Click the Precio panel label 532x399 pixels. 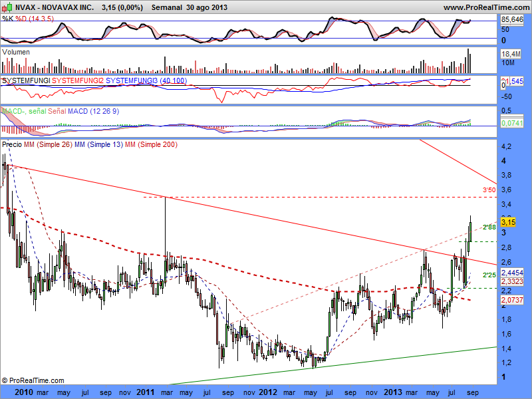12,144
